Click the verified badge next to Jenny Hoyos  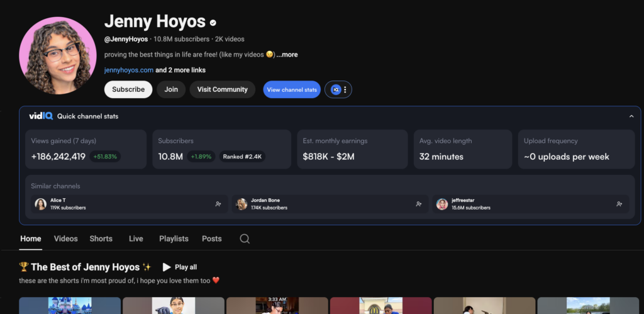213,23
